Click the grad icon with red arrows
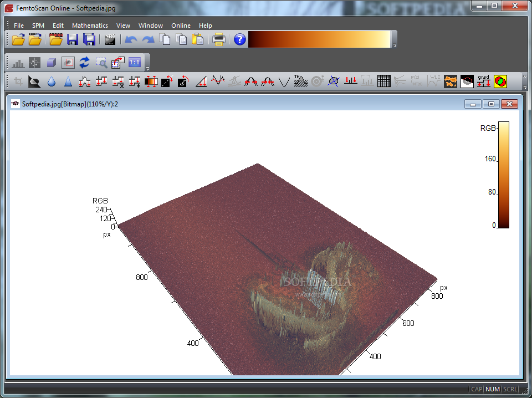 483,81
